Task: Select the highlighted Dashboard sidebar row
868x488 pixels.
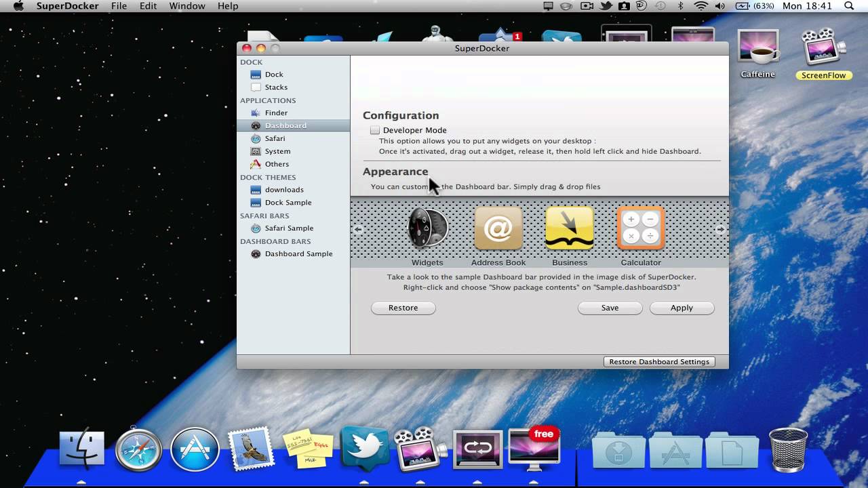Action: pyautogui.click(x=293, y=126)
